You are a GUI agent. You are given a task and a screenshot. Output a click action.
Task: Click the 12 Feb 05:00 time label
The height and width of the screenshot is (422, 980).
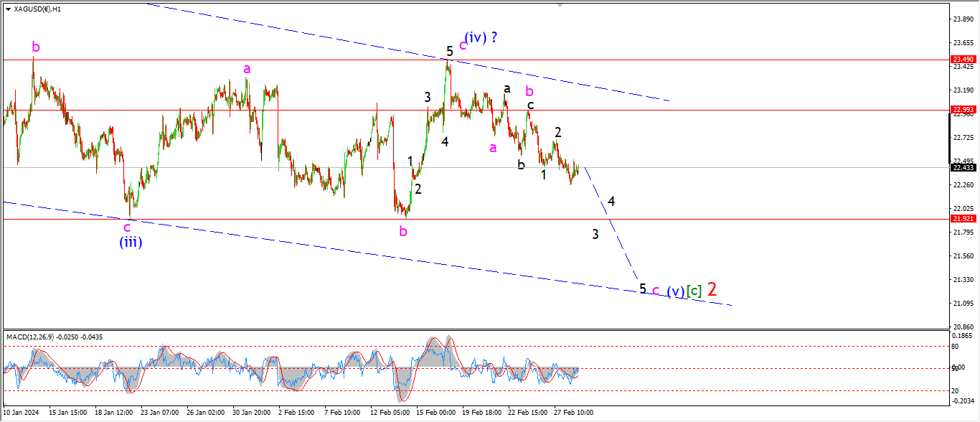[x=390, y=413]
